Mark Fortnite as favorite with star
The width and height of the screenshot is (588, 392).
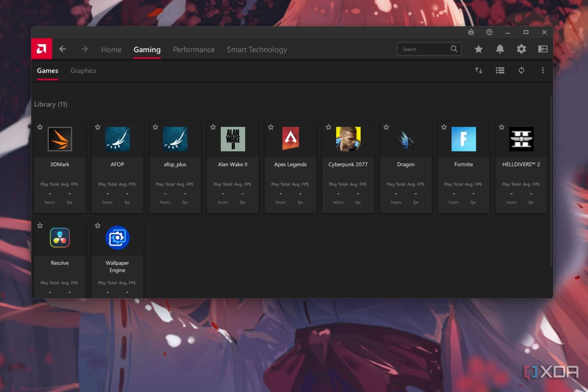(x=444, y=127)
